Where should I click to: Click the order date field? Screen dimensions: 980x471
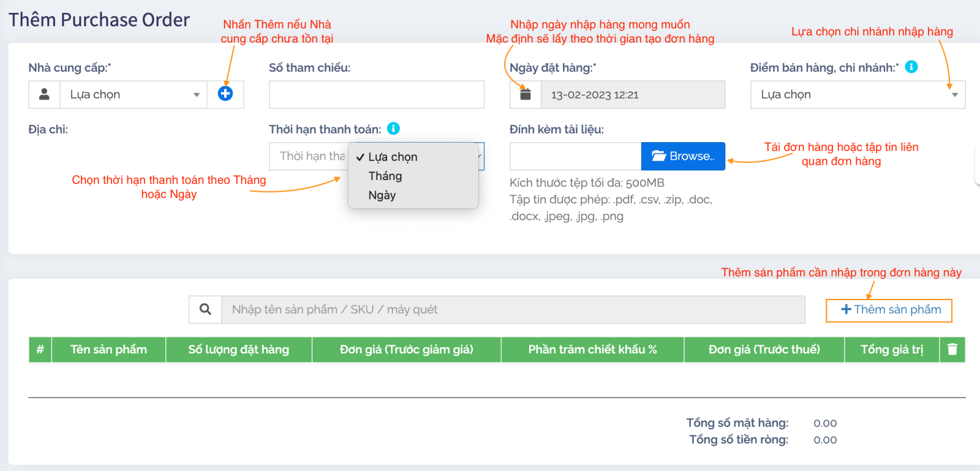[x=633, y=94]
